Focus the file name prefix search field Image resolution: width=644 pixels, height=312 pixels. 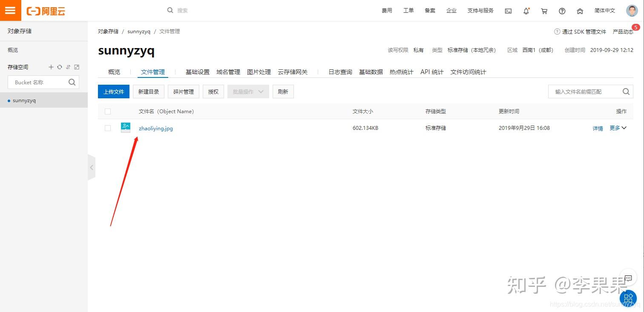point(590,92)
